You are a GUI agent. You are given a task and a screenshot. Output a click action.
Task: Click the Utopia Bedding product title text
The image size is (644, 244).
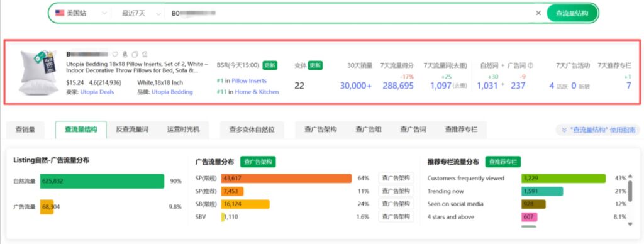137,67
